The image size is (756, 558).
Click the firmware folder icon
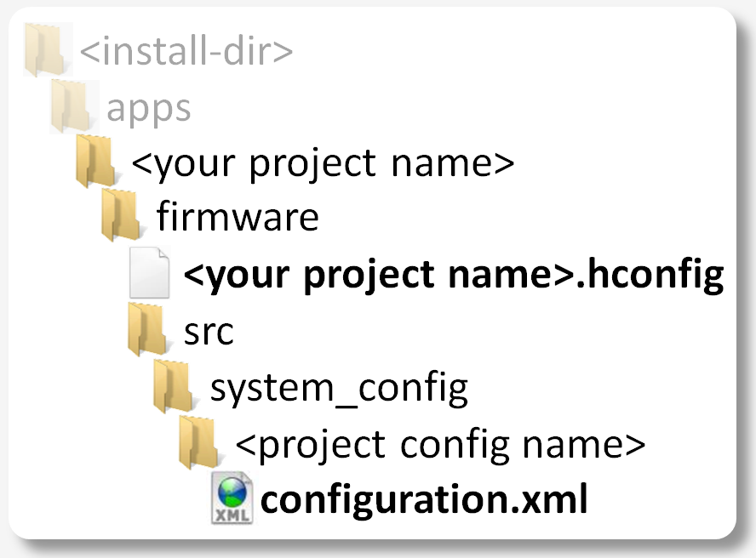[121, 217]
